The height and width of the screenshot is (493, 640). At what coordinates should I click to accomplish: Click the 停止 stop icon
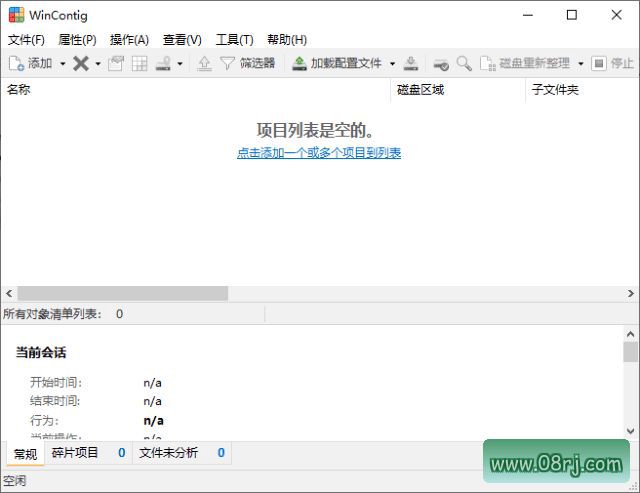(599, 63)
